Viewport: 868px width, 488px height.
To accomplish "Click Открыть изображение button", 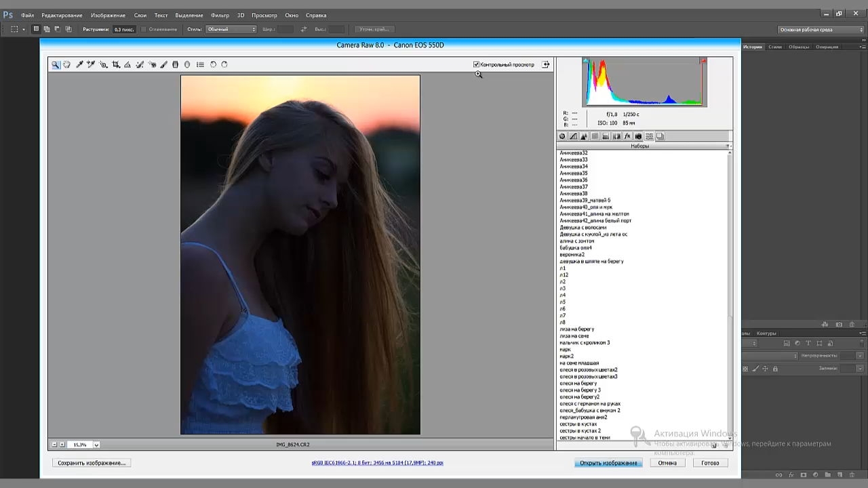I will (x=608, y=463).
